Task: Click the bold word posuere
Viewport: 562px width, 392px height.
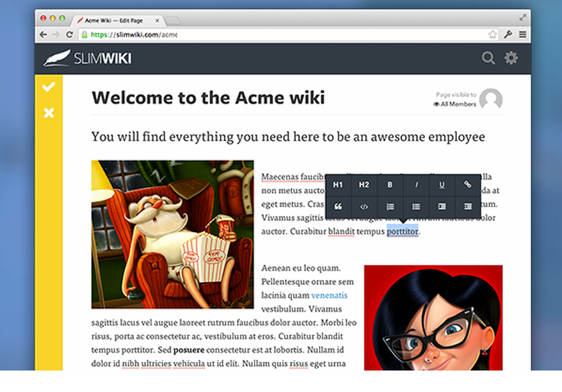Action: (x=189, y=350)
